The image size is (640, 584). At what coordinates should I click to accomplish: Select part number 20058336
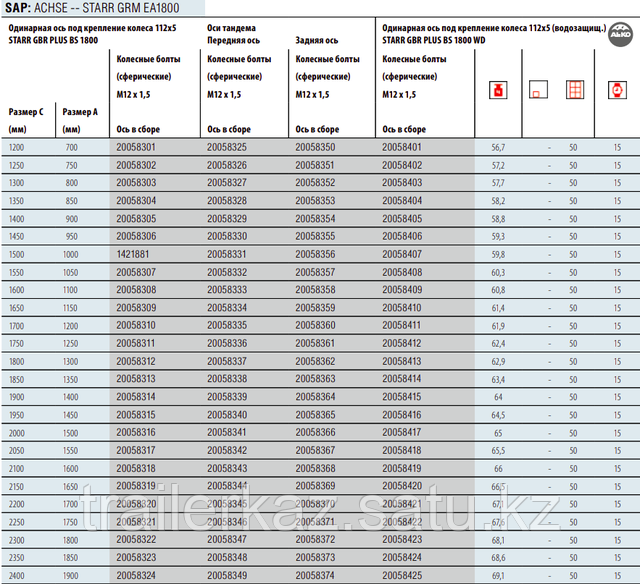pyautogui.click(x=227, y=343)
